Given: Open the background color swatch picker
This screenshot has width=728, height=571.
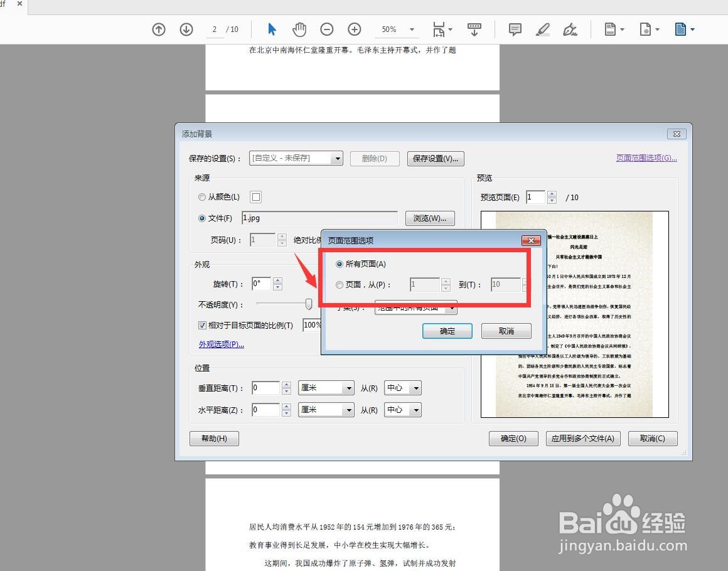Looking at the screenshot, I should [256, 197].
